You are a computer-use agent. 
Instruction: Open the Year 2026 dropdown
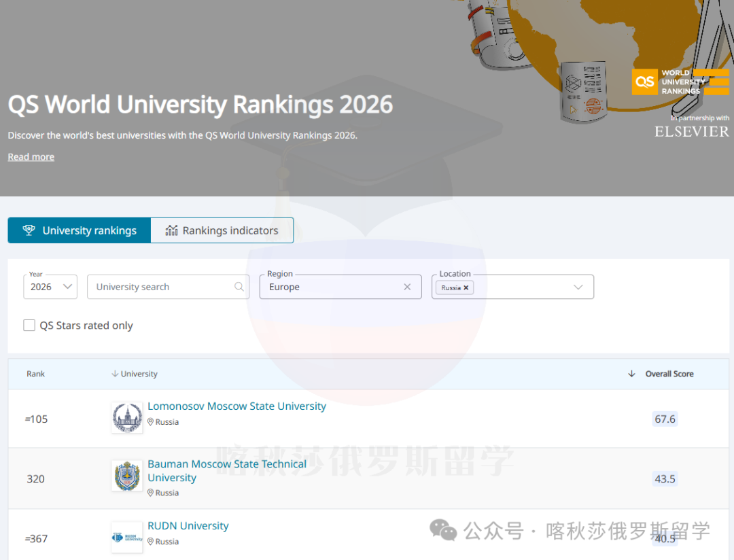[50, 287]
